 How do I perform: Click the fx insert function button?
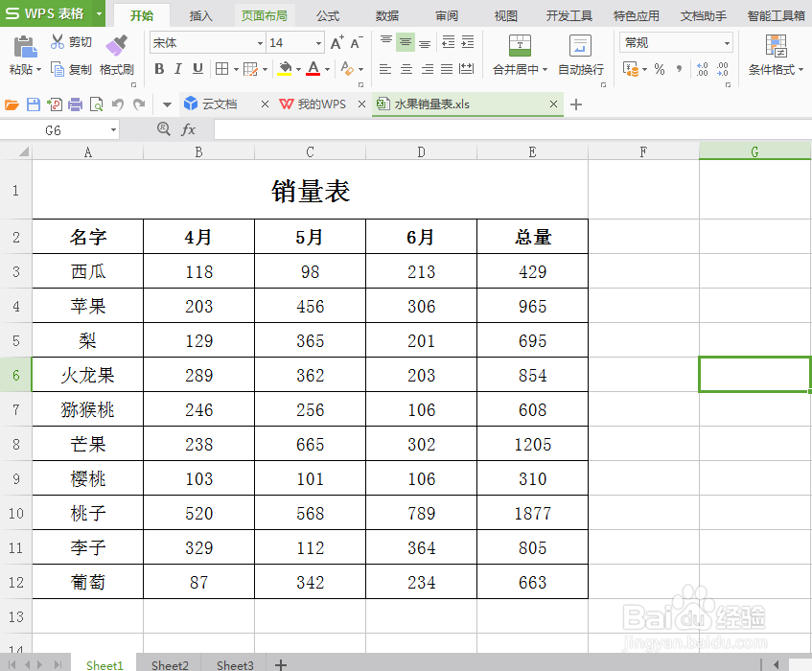point(189,129)
